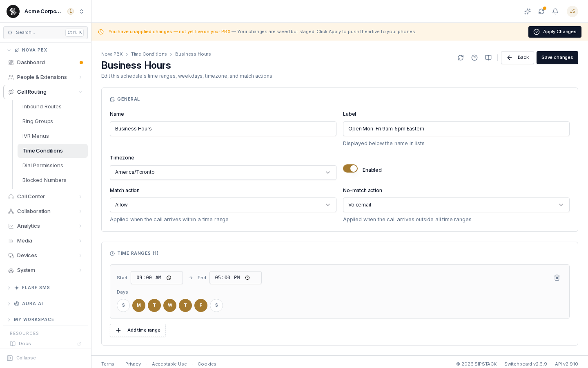The image size is (588, 368).
Task: Open the Timezone dropdown
Action: [223, 173]
